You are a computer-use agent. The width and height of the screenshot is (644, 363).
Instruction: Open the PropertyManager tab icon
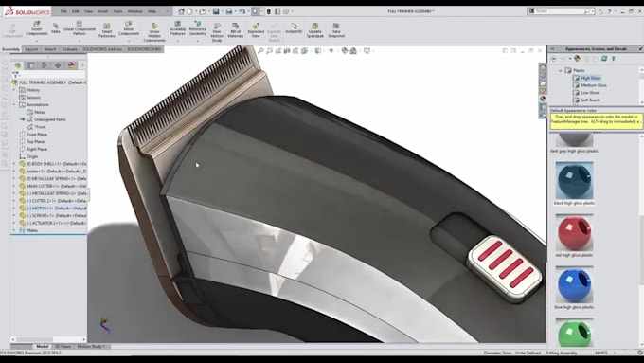[31, 65]
